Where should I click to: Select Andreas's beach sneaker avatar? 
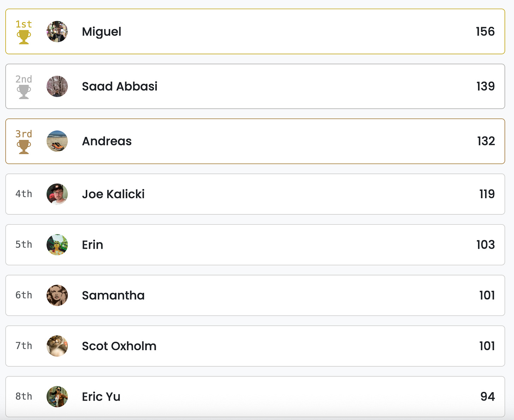(57, 141)
